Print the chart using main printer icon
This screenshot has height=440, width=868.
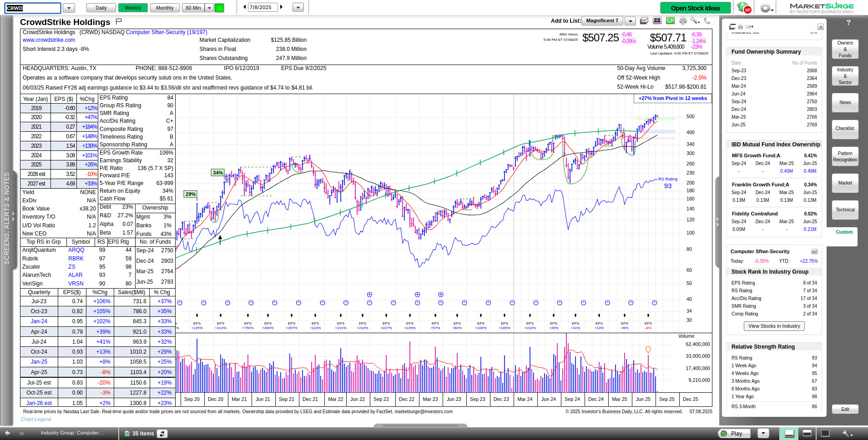click(x=683, y=20)
